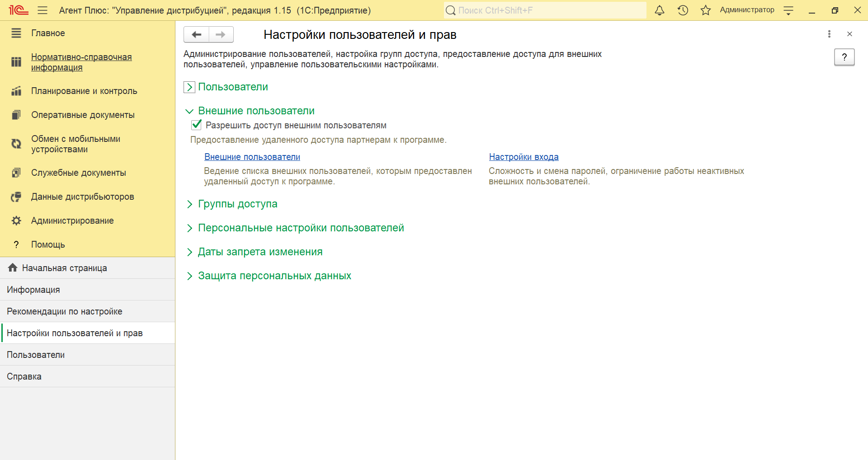The height and width of the screenshot is (460, 868).
Task: Click Персональные настройки пользователей heading text
Action: (301, 228)
